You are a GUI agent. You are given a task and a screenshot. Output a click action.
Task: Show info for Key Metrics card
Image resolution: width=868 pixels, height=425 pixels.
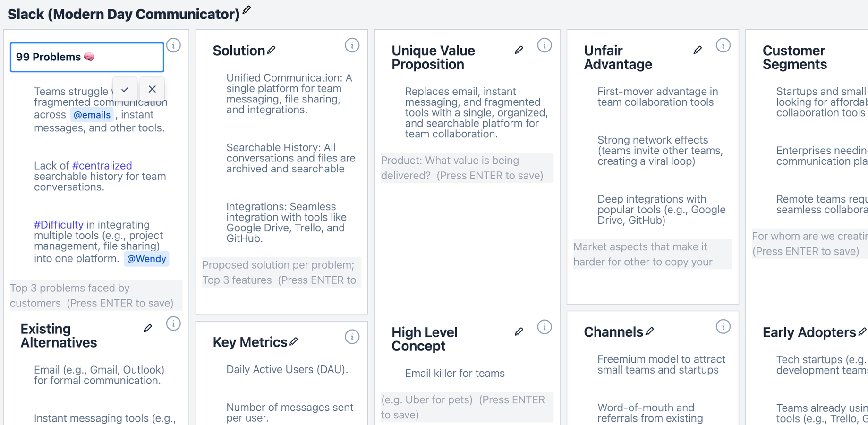pyautogui.click(x=352, y=337)
